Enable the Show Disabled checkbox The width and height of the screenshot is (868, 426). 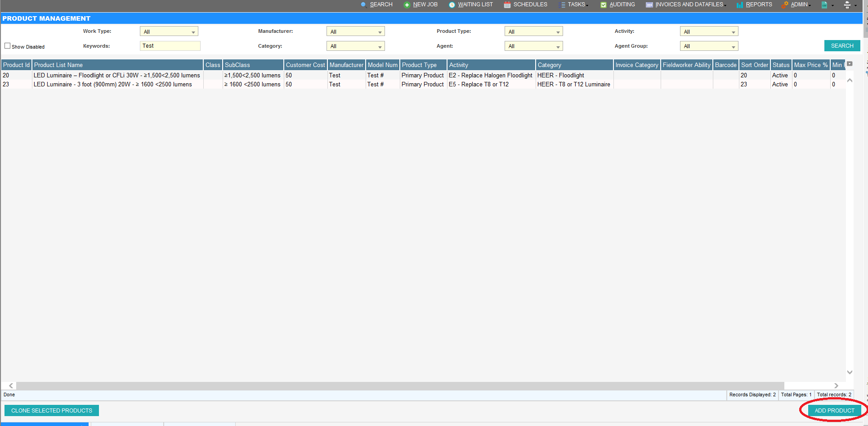[x=8, y=46]
